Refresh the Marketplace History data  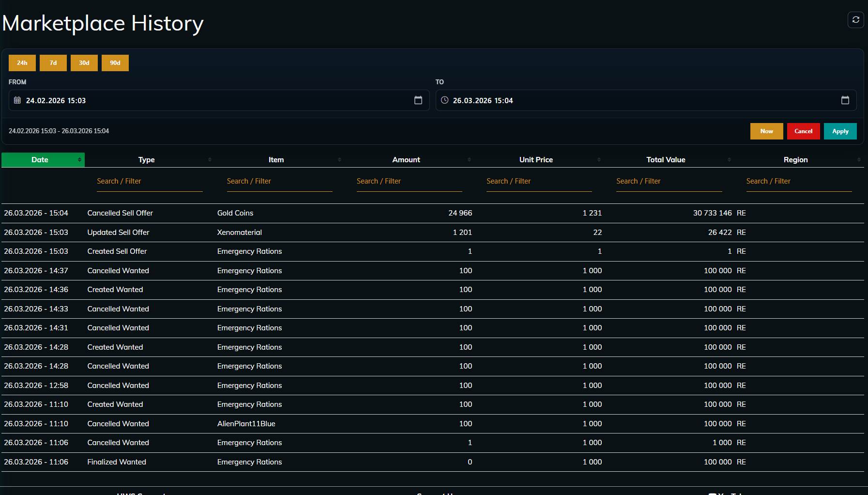click(855, 19)
